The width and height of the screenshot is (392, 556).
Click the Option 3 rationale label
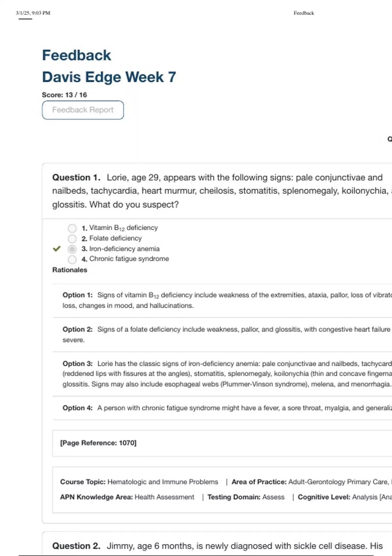coord(77,364)
